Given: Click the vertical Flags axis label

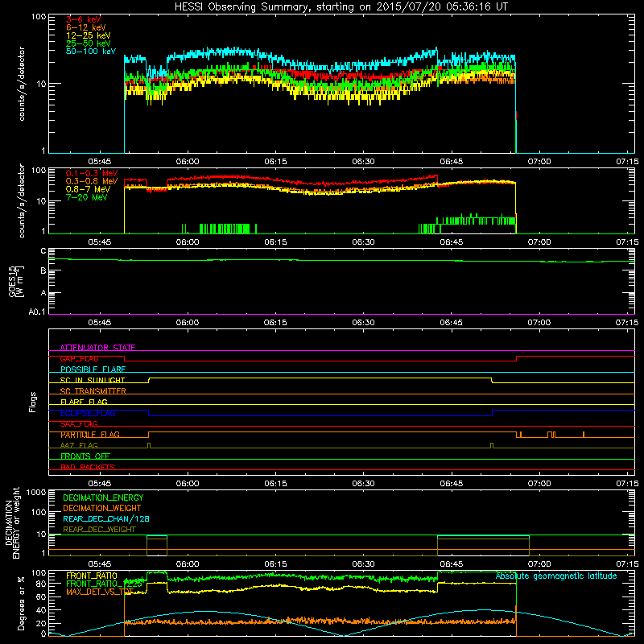Looking at the screenshot, I should pos(32,402).
